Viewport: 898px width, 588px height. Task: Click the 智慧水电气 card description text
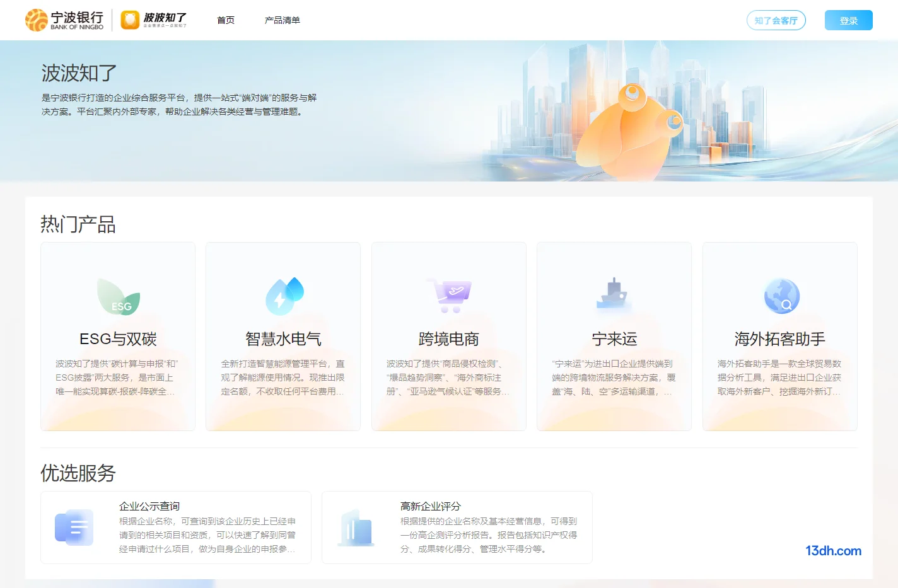pyautogui.click(x=283, y=378)
